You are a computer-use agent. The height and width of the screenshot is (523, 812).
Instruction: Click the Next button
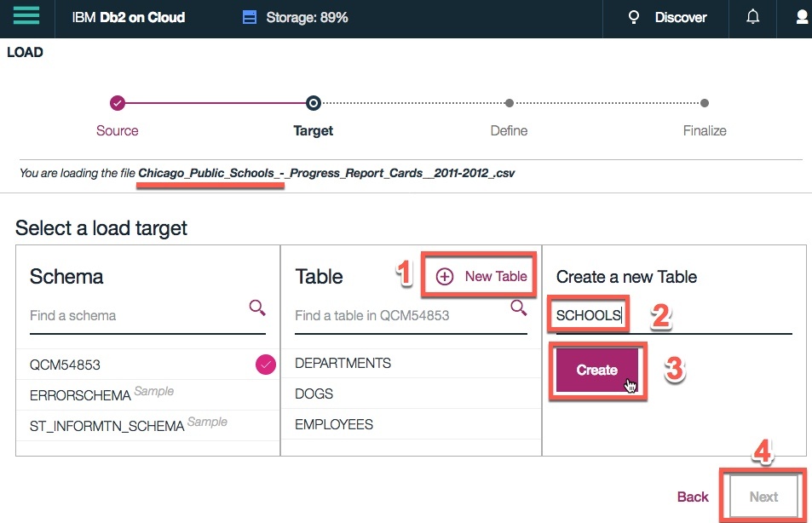tap(763, 497)
